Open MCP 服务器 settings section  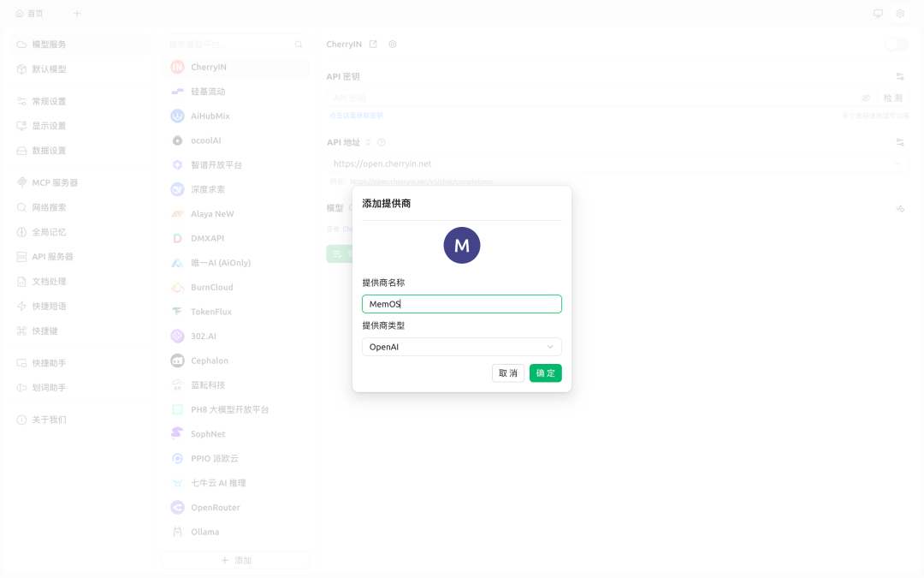click(x=80, y=183)
